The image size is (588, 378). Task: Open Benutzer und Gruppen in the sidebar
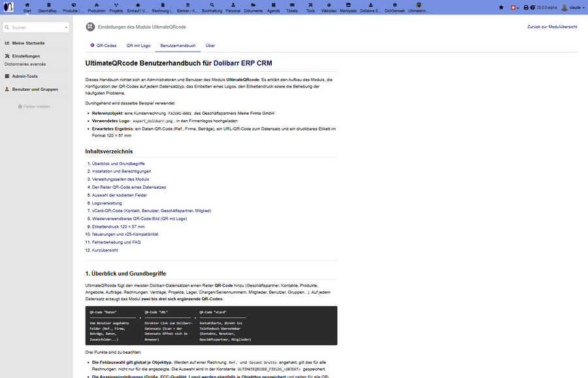click(35, 89)
